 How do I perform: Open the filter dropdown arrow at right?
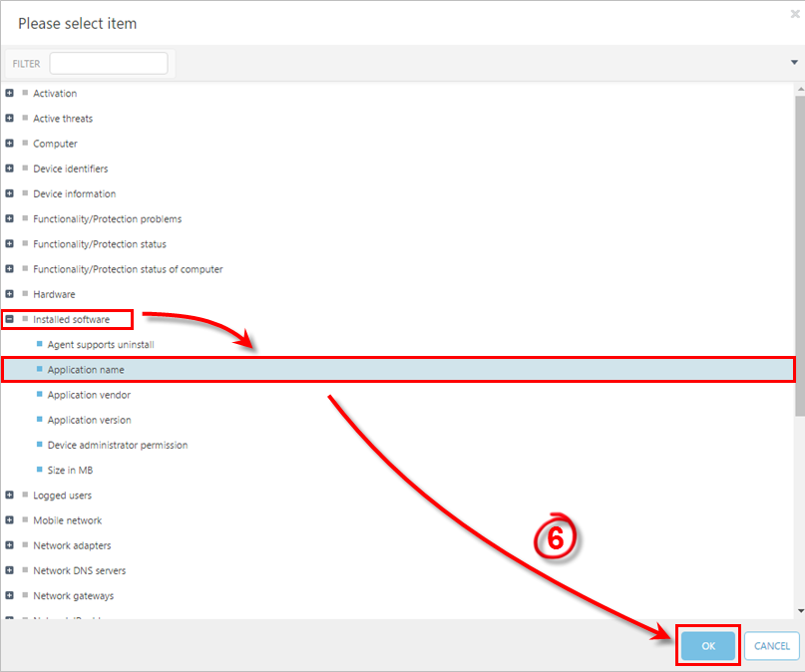[x=793, y=63]
